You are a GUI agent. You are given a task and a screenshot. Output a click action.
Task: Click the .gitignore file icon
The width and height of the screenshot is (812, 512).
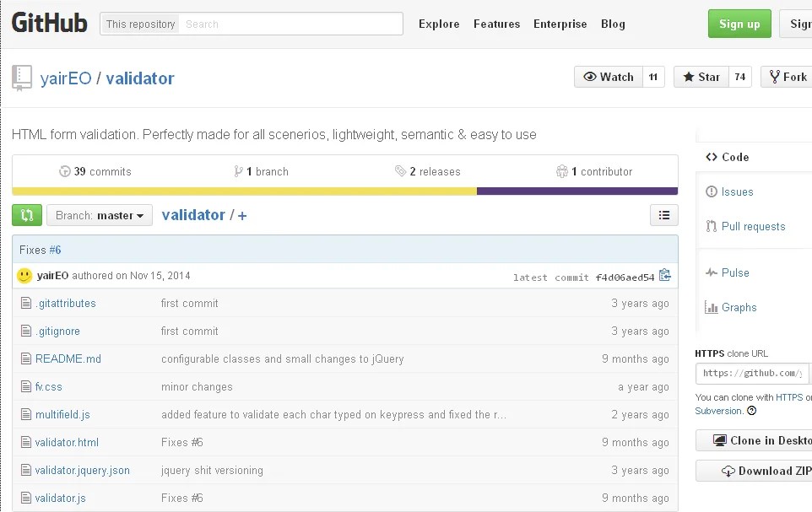point(26,331)
